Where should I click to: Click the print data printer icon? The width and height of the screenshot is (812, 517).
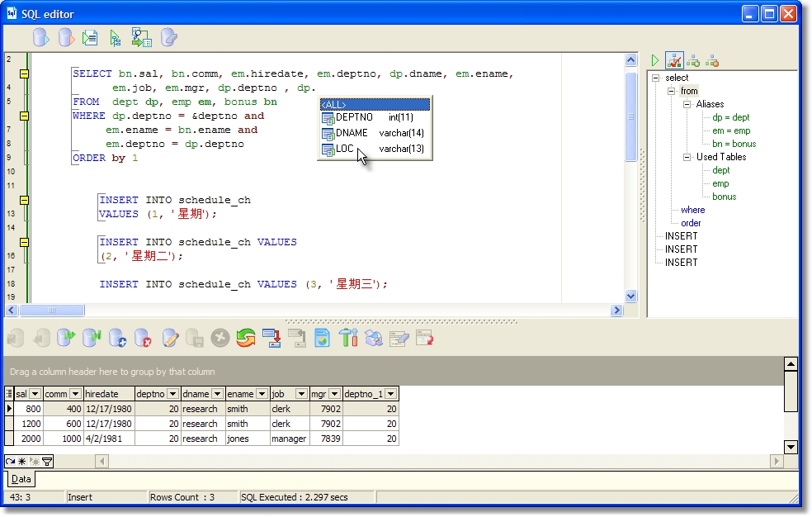pyautogui.click(x=374, y=339)
